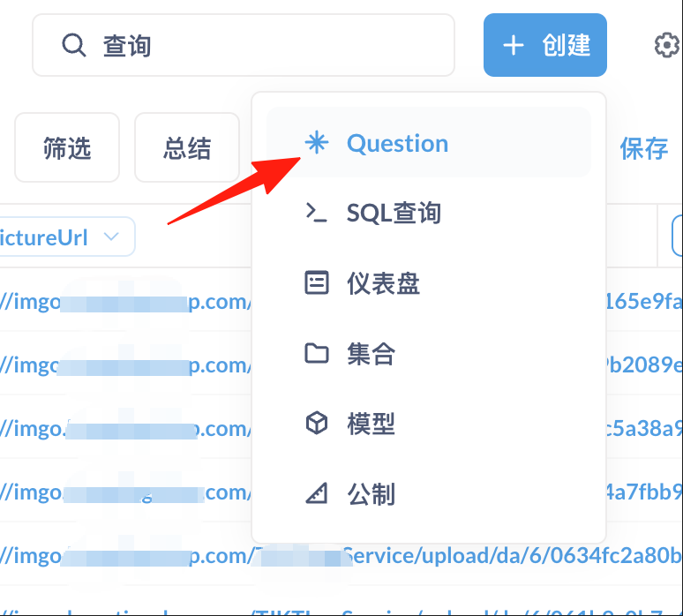Click the terminal prompt icon for SQL查询
This screenshot has height=616, width=683.
(x=316, y=213)
